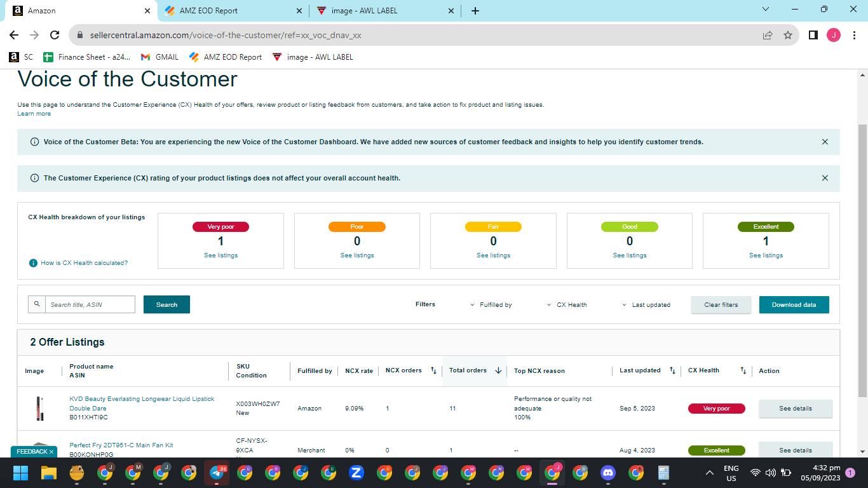Open the image - AWL LABEL bookmark
The height and width of the screenshot is (488, 868).
313,57
